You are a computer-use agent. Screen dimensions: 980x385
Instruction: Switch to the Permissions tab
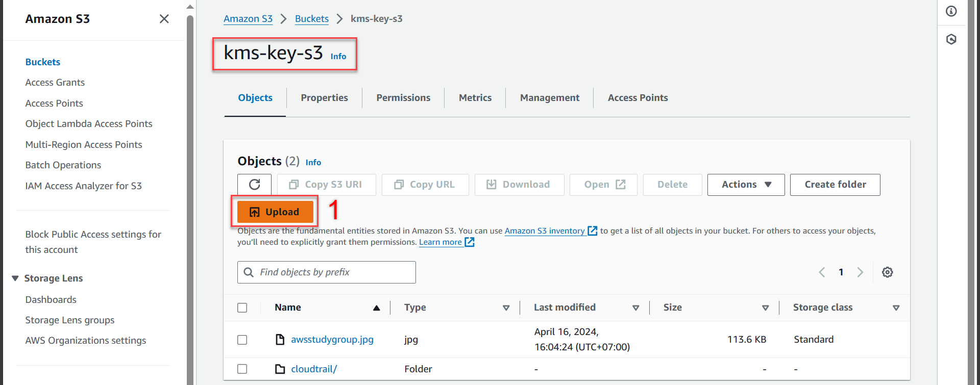tap(403, 98)
